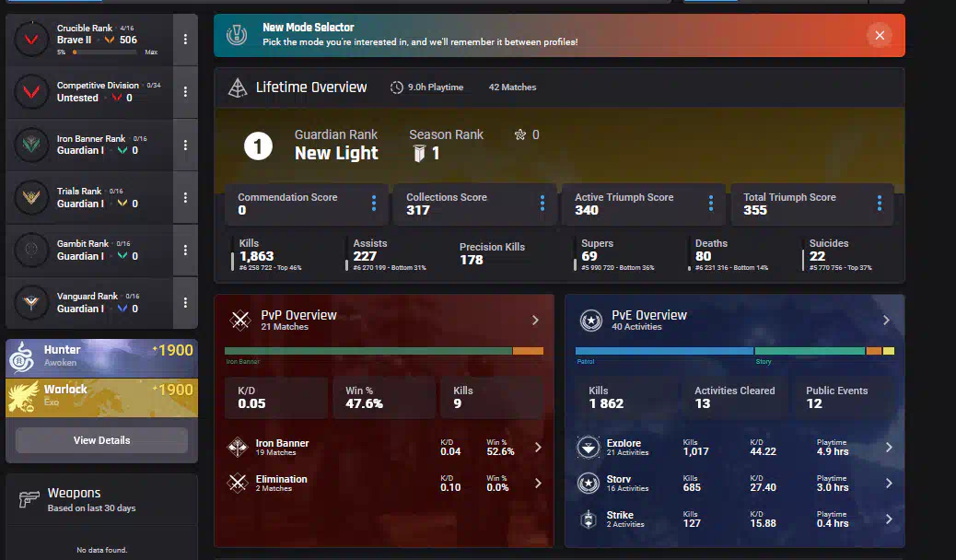
Task: Click the Crucible Rank emblem icon
Action: click(33, 40)
